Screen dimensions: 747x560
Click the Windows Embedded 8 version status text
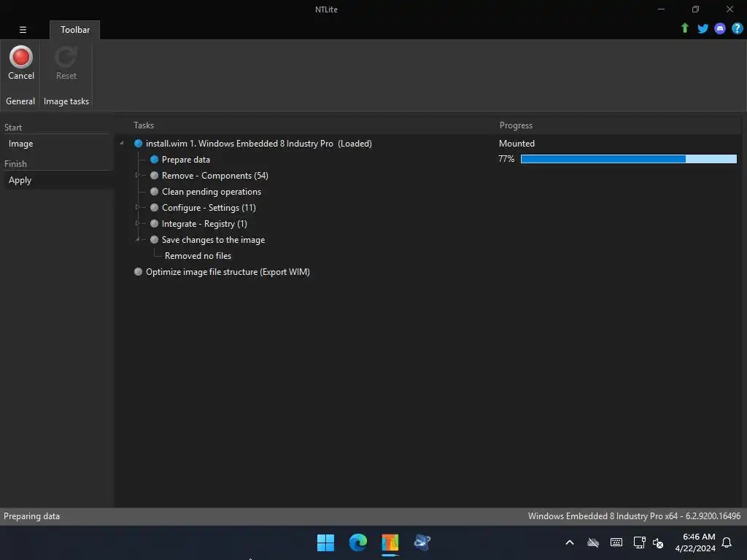[x=634, y=516]
